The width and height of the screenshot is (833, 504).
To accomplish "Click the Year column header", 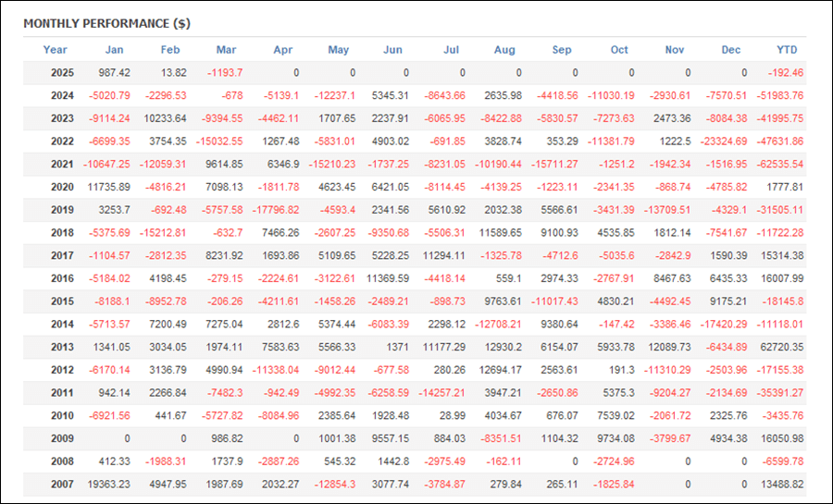I will coord(55,50).
